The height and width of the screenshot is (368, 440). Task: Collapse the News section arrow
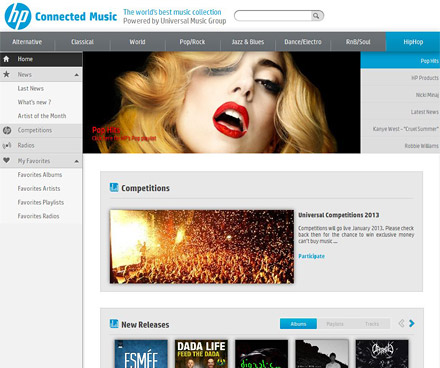coord(77,75)
